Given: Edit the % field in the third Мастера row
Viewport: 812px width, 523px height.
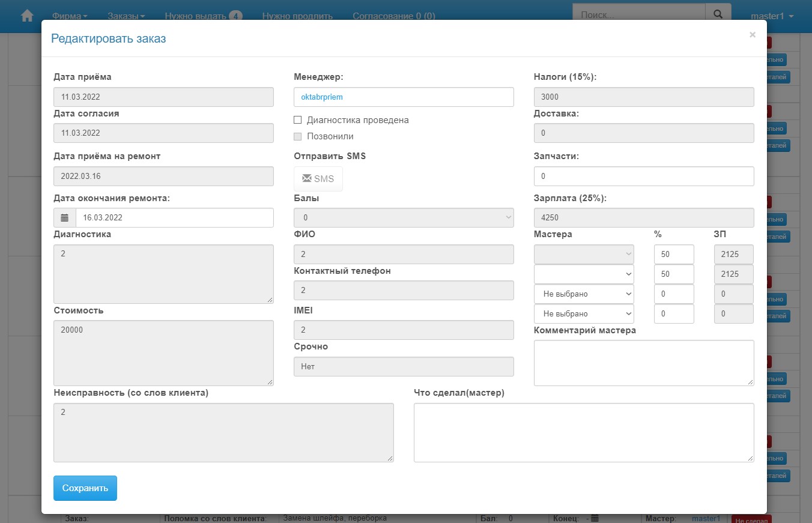Looking at the screenshot, I should click(674, 294).
